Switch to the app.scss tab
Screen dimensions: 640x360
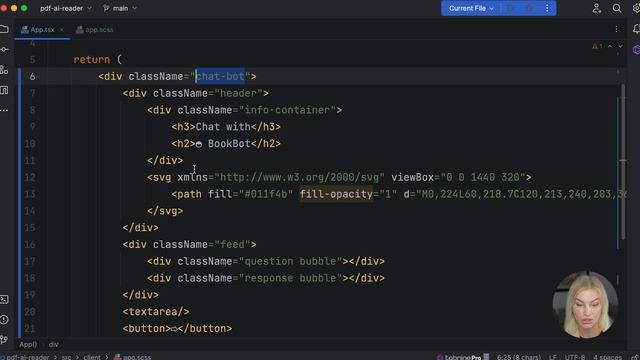pyautogui.click(x=95, y=29)
